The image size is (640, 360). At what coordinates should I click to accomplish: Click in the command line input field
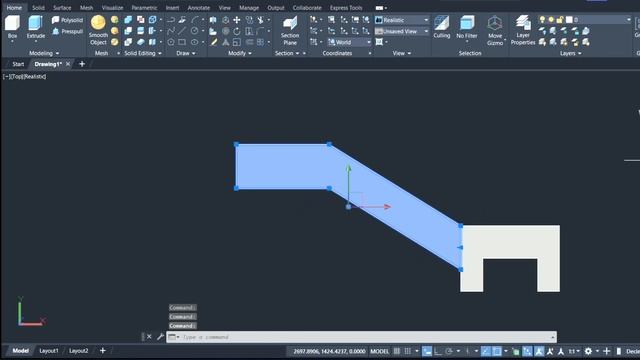point(361,337)
